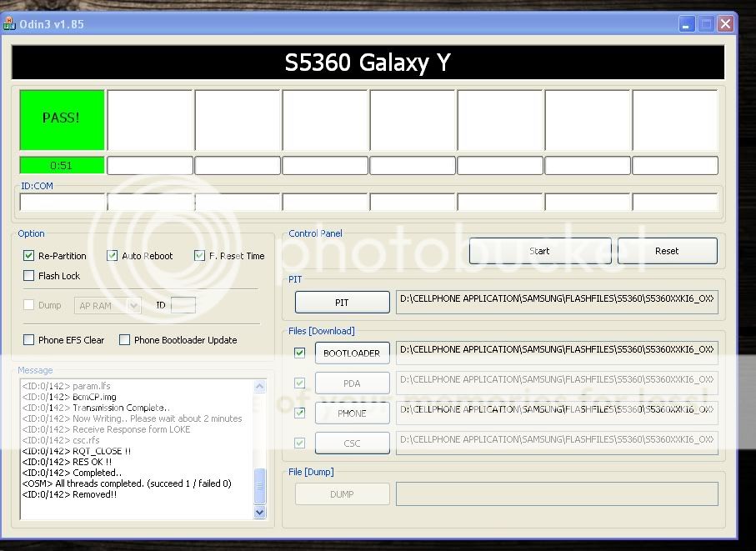Click the first ID:COM port box
The image size is (756, 551).
coord(63,202)
